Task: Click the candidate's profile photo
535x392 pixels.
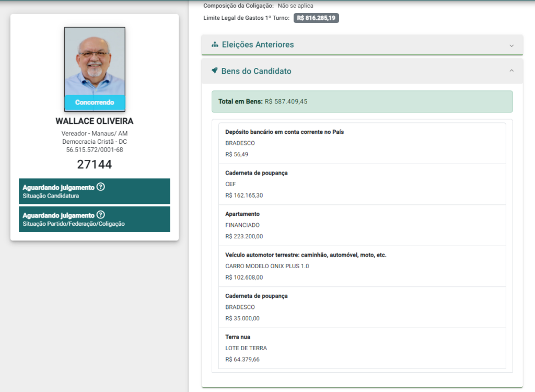Action: [x=95, y=61]
